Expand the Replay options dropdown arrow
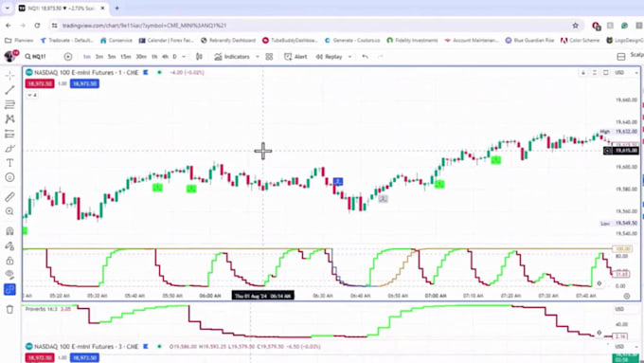 point(349,57)
